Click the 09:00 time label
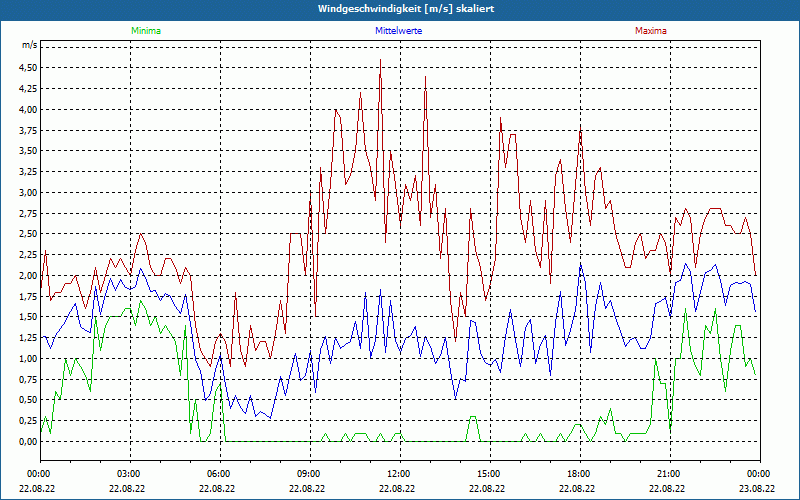Viewport: 800px width, 500px height. pos(310,474)
